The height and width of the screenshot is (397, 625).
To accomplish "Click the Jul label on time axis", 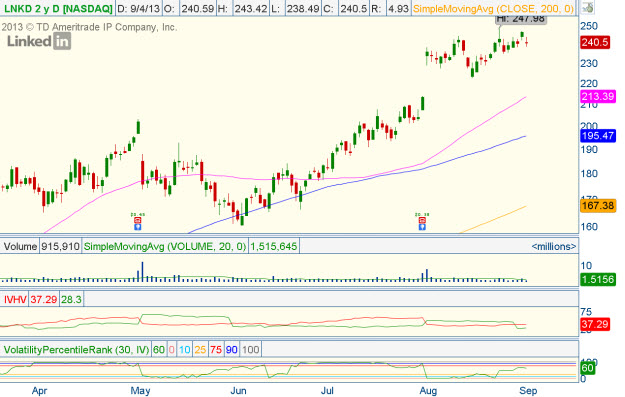I will [x=327, y=391].
